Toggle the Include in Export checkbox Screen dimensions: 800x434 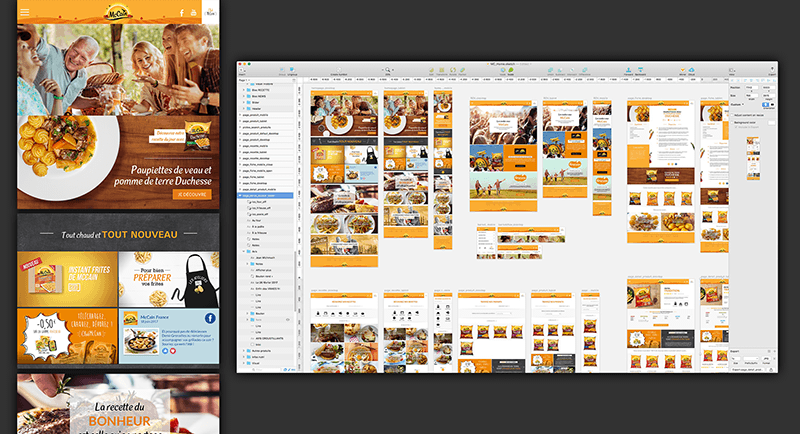(736, 127)
